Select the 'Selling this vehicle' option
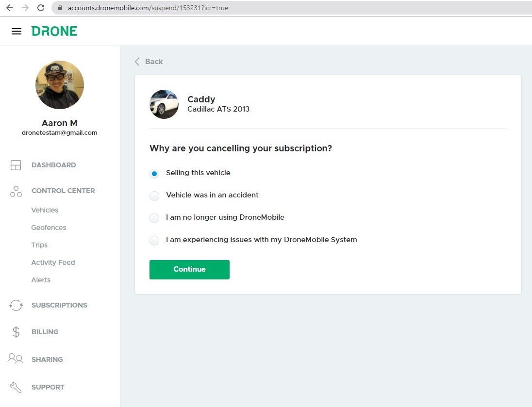 tap(154, 173)
